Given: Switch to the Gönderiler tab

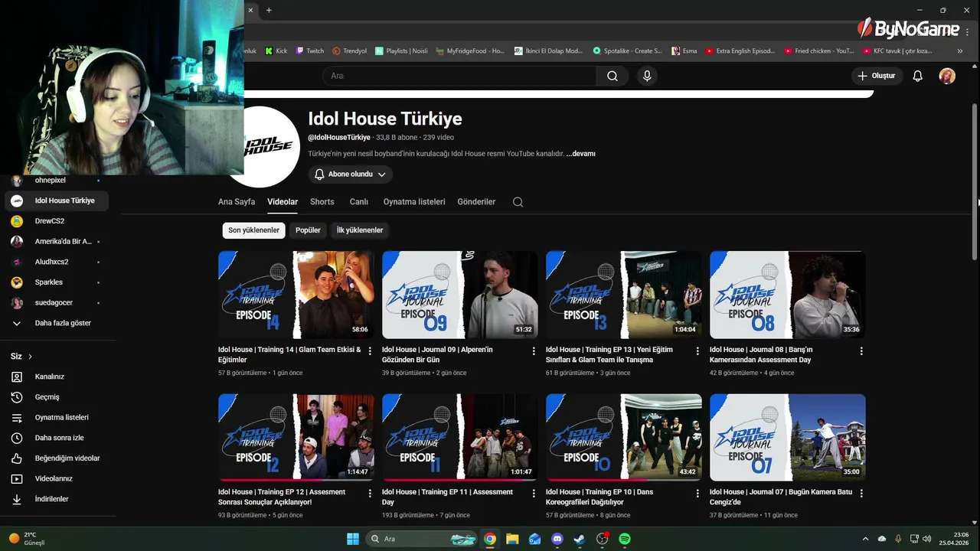Looking at the screenshot, I should [x=476, y=202].
